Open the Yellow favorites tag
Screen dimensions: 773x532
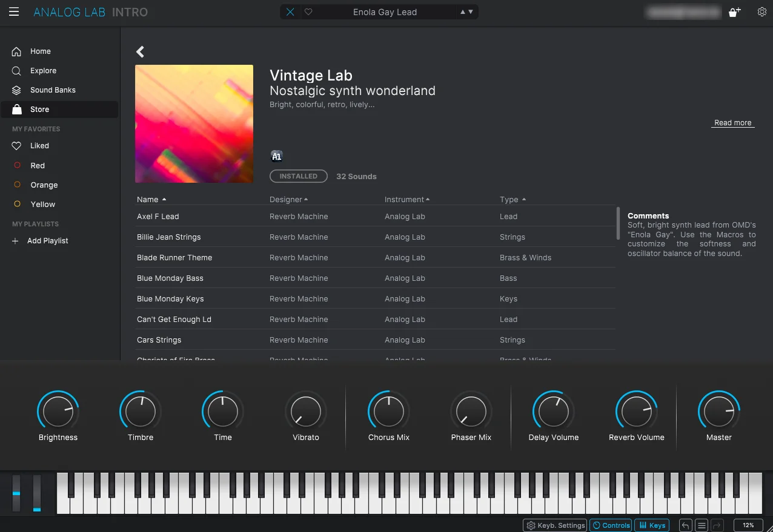59,204
